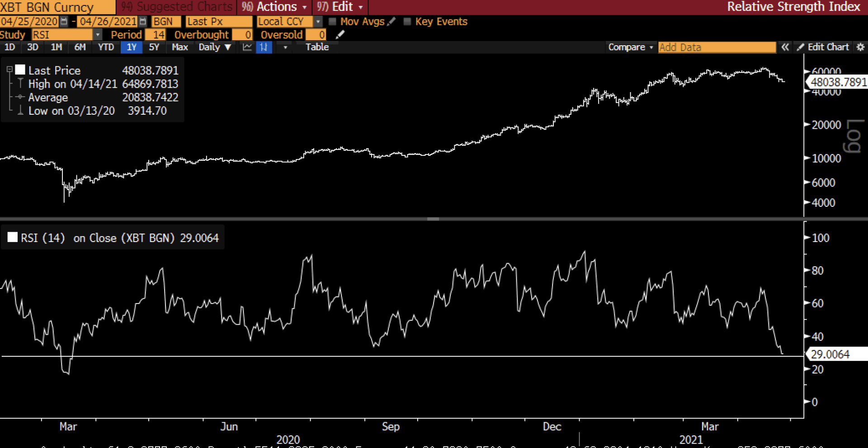Image resolution: width=868 pixels, height=448 pixels.
Task: Open the Actions menu
Action: 274,7
